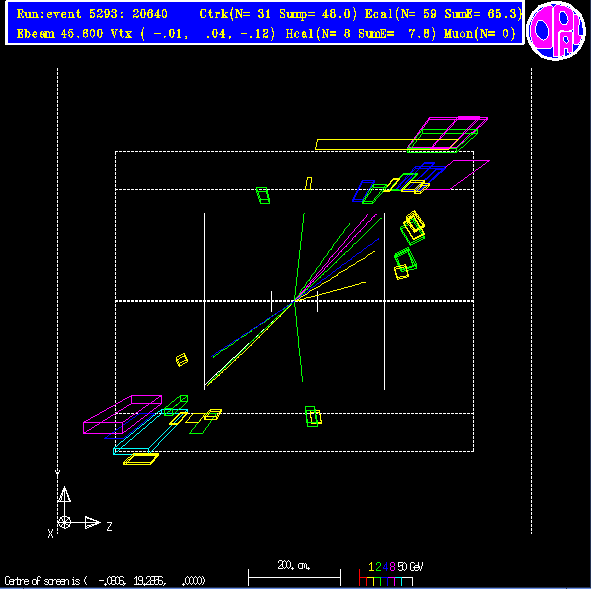Select the small yellow cluster left of tracker
Image resolution: width=591 pixels, height=589 pixels.
point(182,360)
